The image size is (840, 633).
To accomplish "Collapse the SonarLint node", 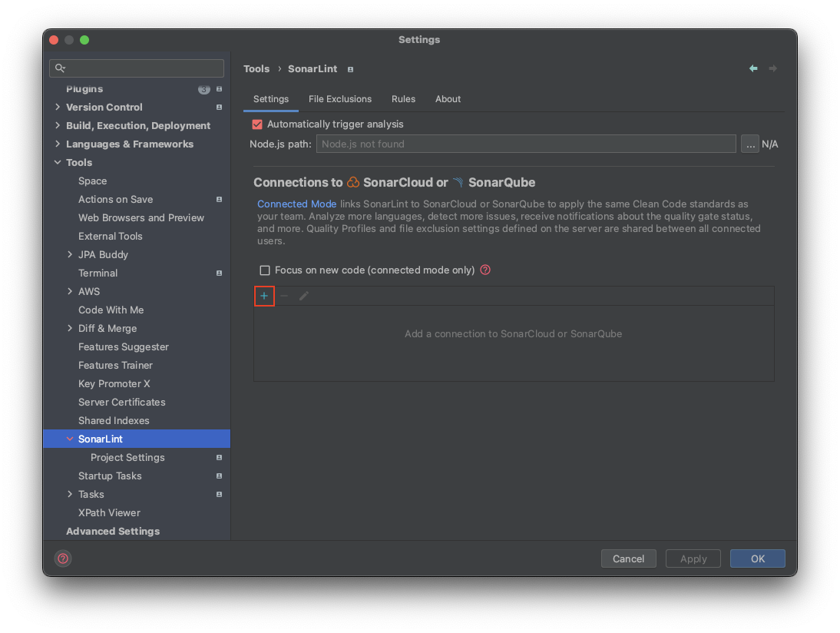I will pyautogui.click(x=70, y=439).
